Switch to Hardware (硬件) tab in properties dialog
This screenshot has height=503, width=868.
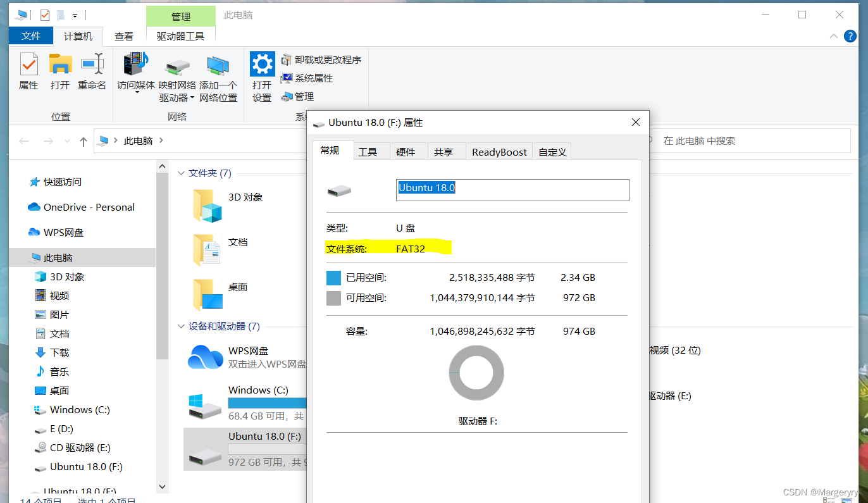coord(406,152)
